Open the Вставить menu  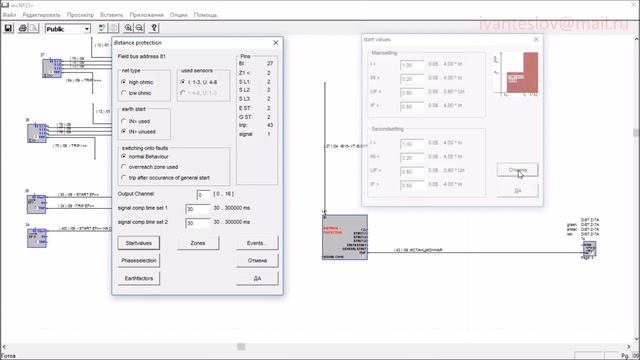111,15
